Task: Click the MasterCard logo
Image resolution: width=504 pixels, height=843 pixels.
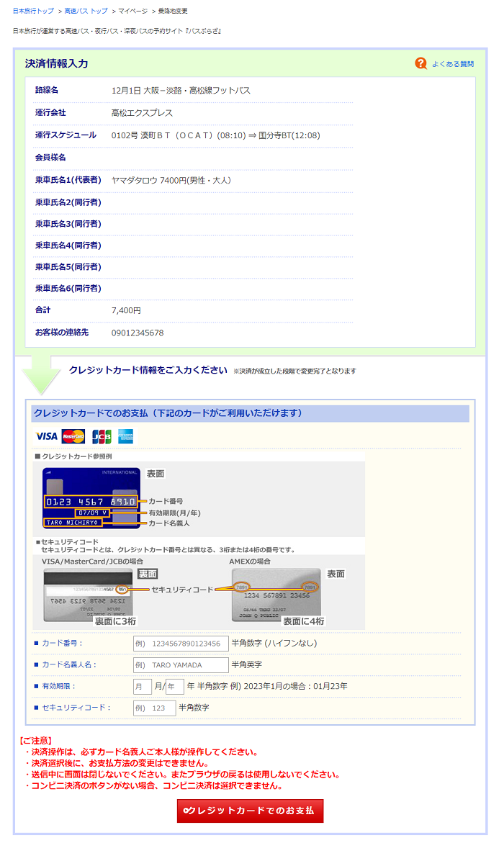Action: [x=73, y=436]
